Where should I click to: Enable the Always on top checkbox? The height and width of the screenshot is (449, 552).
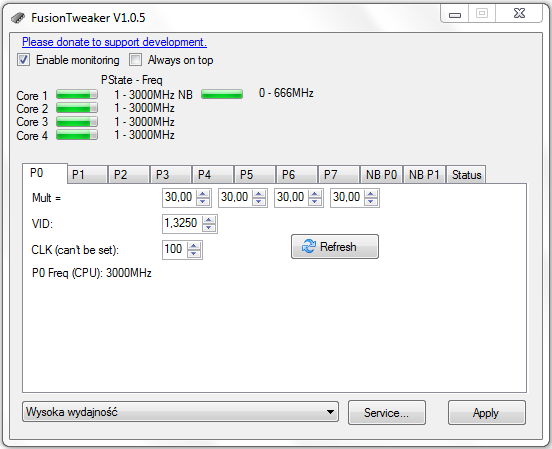[x=136, y=60]
